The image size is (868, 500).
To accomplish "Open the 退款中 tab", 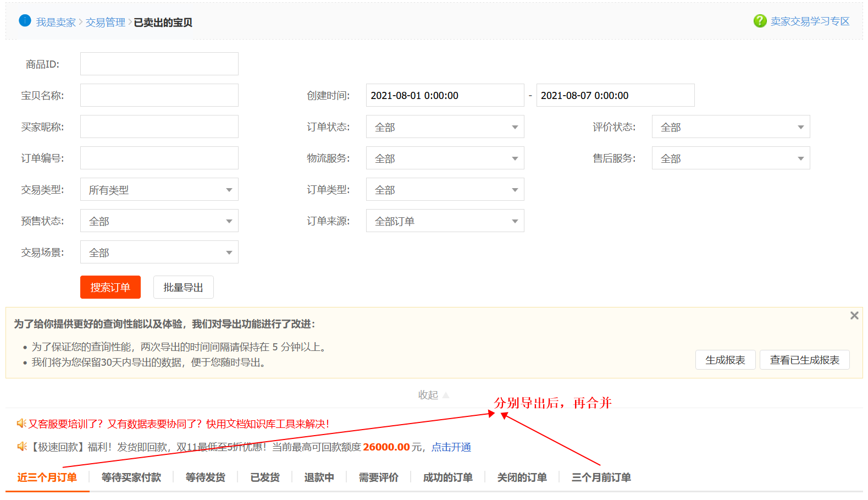I will tap(319, 477).
